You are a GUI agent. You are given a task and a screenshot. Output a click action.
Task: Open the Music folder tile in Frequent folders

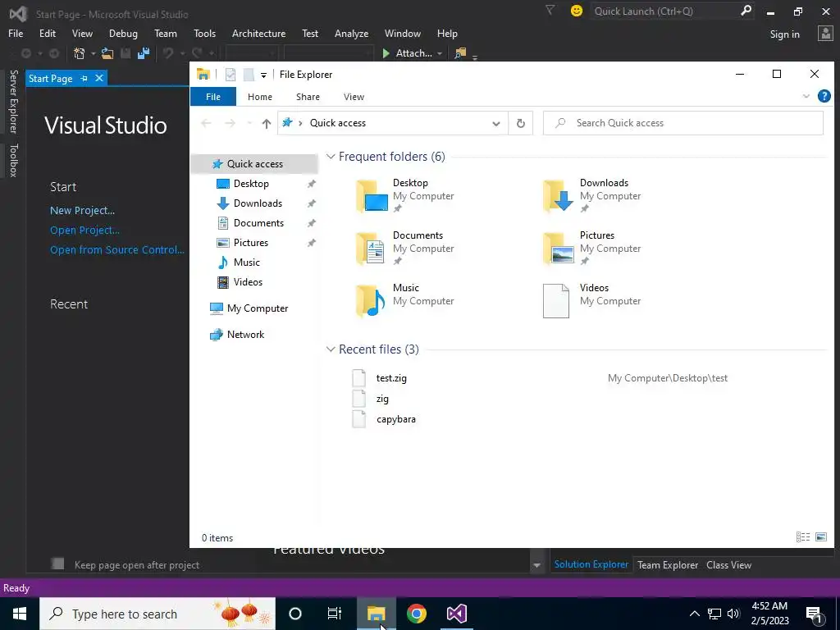coord(407,300)
